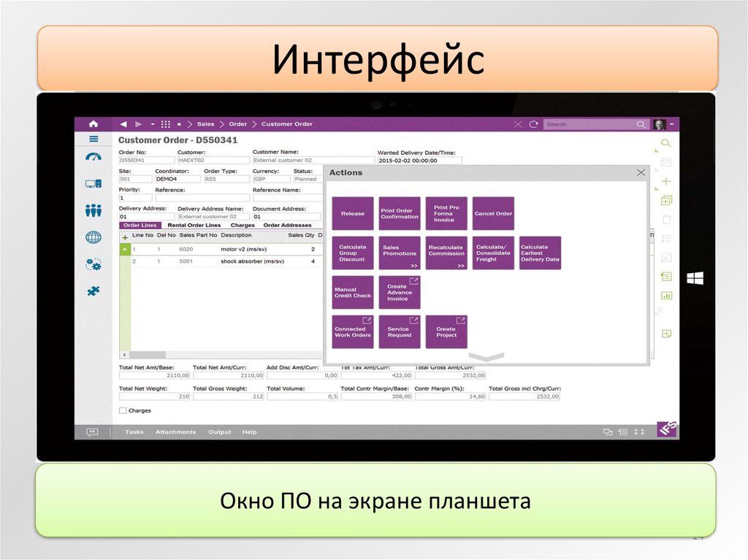Viewport: 748px width, 560px height.
Task: Open the dashboard gauge icon in sidebar
Action: click(x=93, y=157)
